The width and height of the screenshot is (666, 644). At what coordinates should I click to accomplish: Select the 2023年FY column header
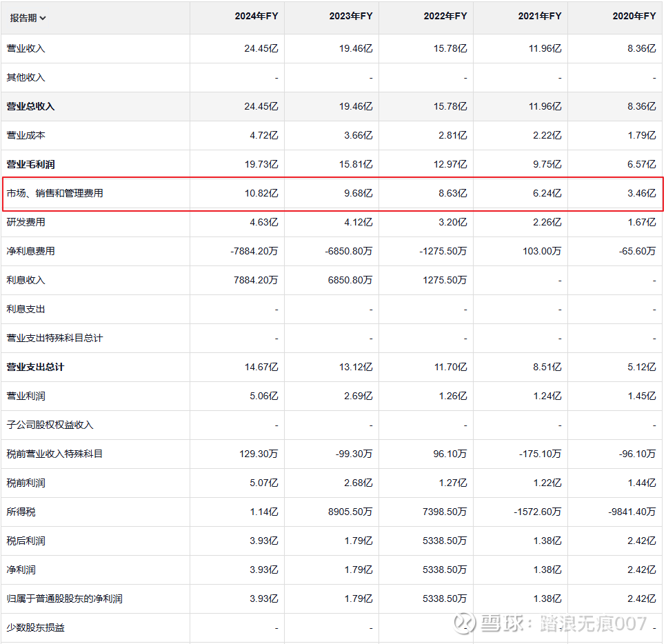[350, 17]
